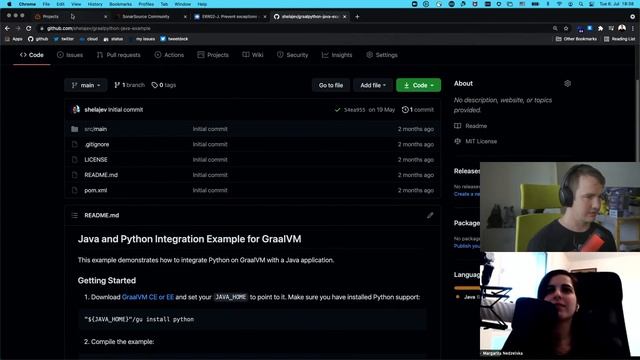Open the pom.xml file
Screen dimensions: 640x360
pyautogui.click(x=96, y=190)
